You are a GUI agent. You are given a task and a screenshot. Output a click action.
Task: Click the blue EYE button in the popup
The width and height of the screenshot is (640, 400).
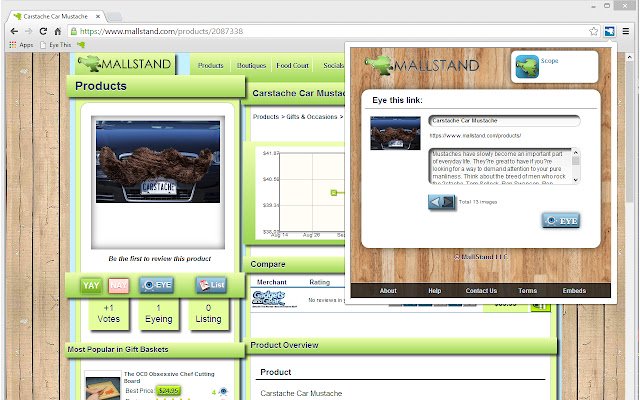(x=561, y=221)
